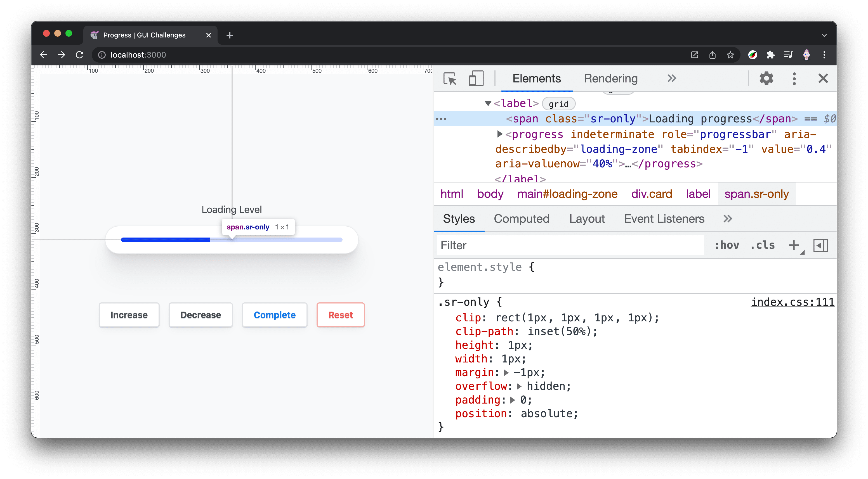Expand the progress element triangle

click(499, 134)
